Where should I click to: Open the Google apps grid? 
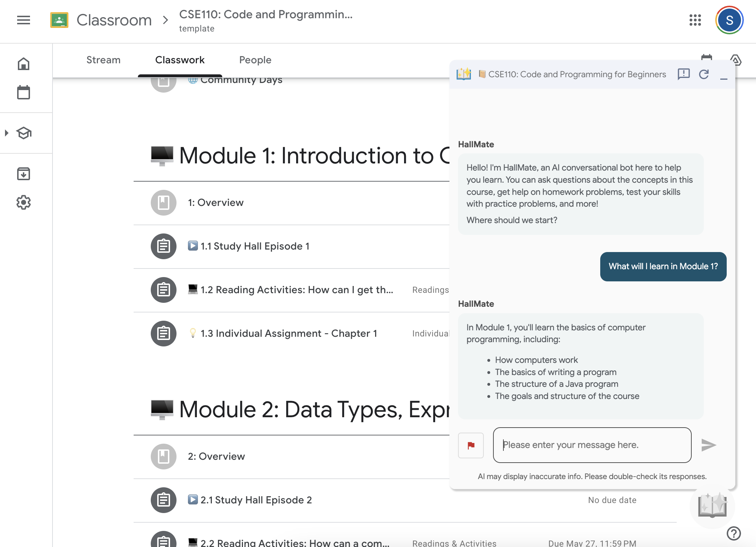(695, 20)
